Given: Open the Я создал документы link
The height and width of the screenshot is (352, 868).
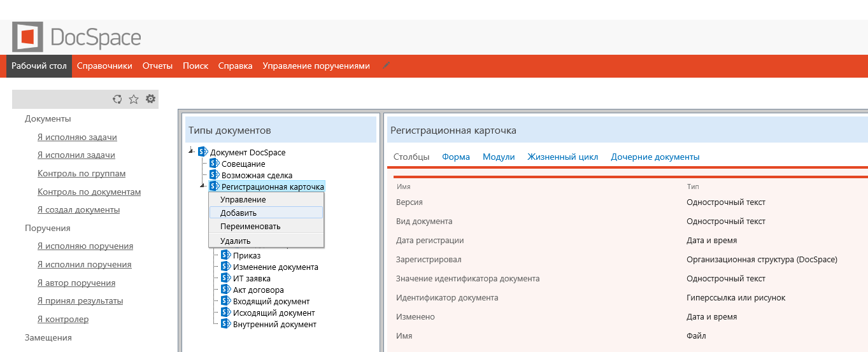Looking at the screenshot, I should click(78, 209).
